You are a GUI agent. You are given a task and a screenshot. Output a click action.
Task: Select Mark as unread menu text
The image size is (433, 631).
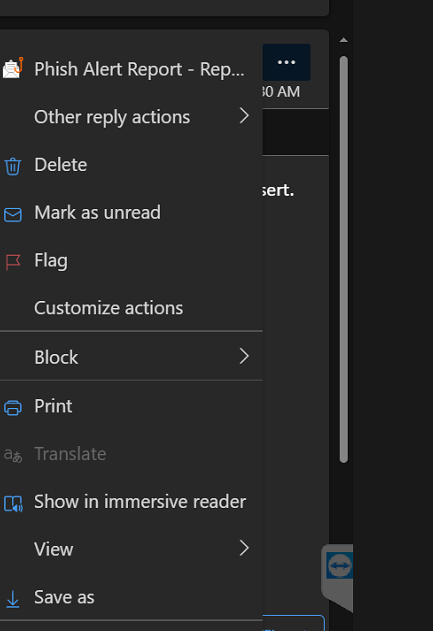pyautogui.click(x=97, y=212)
